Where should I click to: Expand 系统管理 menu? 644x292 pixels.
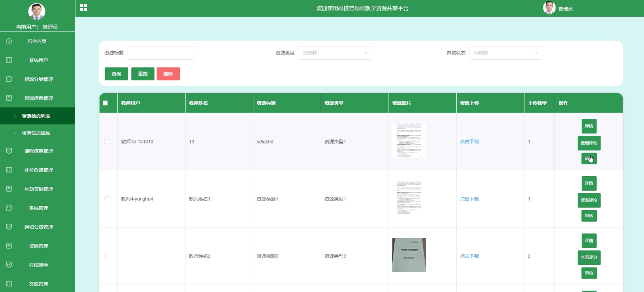point(38,208)
